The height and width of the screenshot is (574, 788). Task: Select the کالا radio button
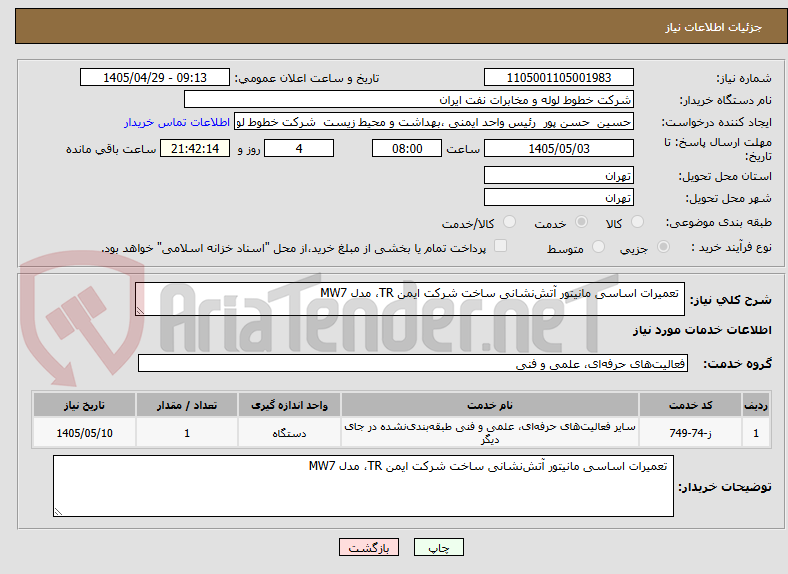(637, 222)
